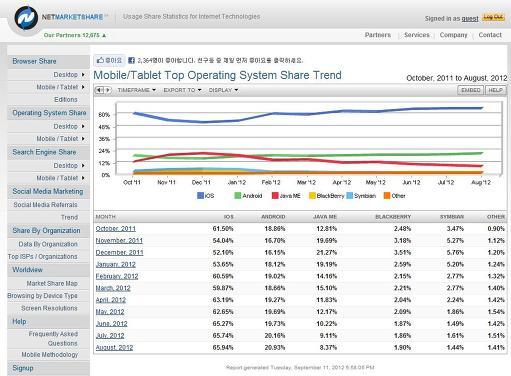Click BlackBerry yellow legend swatch
Screen dimensions: 511x376
pos(312,196)
